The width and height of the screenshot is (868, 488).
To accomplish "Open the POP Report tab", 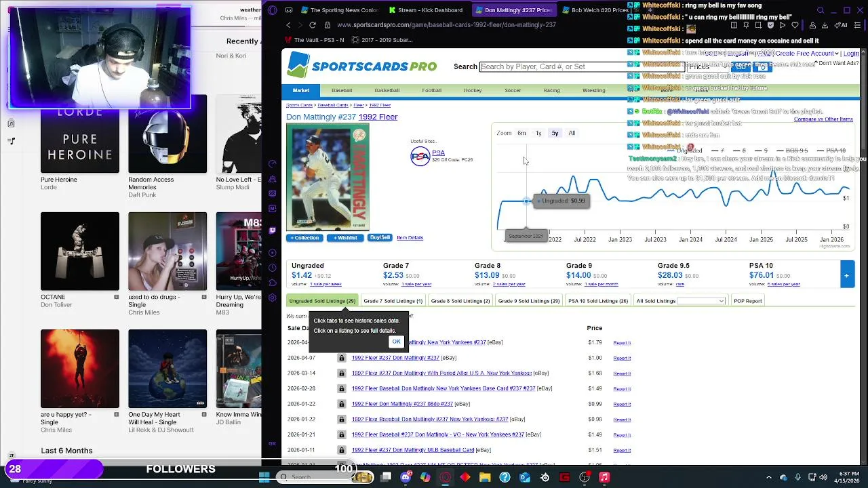I will click(747, 301).
